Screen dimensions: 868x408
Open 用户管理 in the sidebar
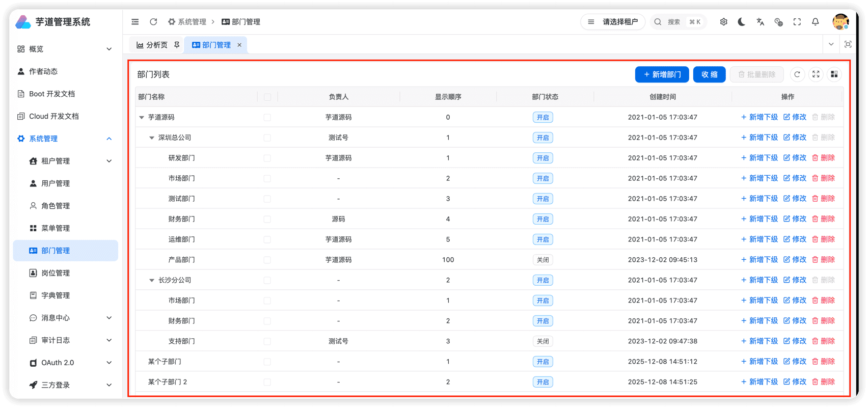[65, 183]
